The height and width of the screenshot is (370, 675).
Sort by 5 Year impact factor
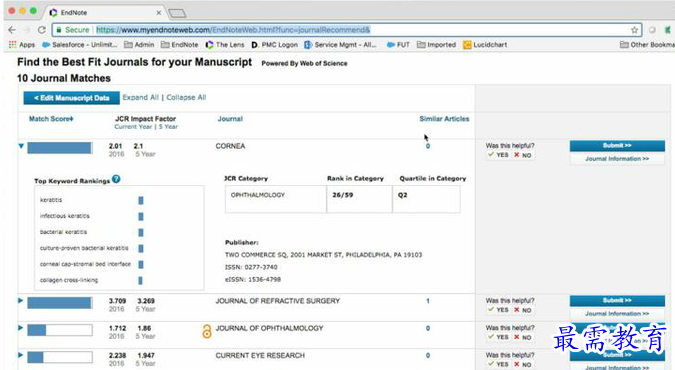[168, 127]
